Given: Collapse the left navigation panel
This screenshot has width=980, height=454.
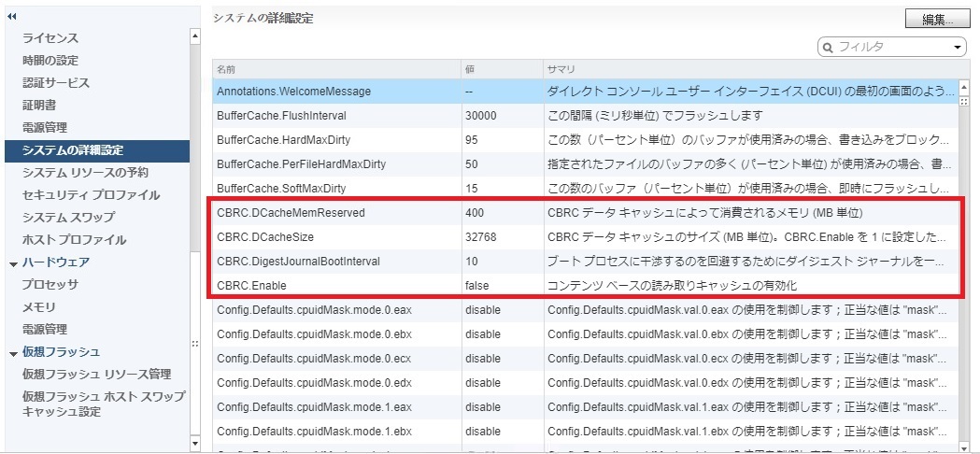Looking at the screenshot, I should [11, 16].
